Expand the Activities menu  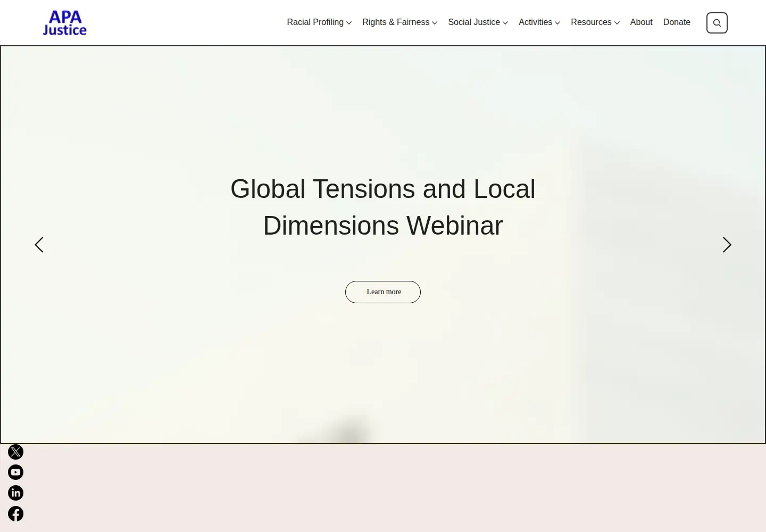click(539, 22)
